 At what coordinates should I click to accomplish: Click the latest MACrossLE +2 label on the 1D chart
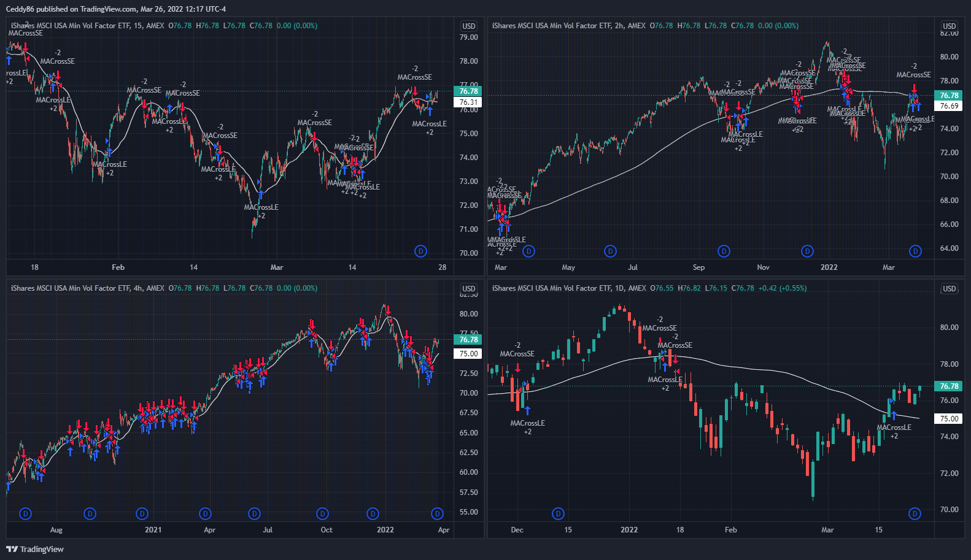[x=894, y=432]
